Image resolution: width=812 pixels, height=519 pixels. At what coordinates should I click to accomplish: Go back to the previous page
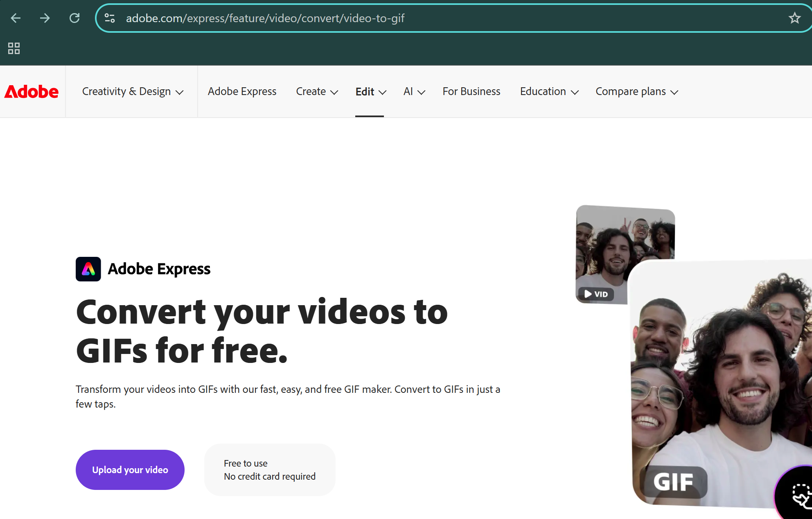coord(16,18)
